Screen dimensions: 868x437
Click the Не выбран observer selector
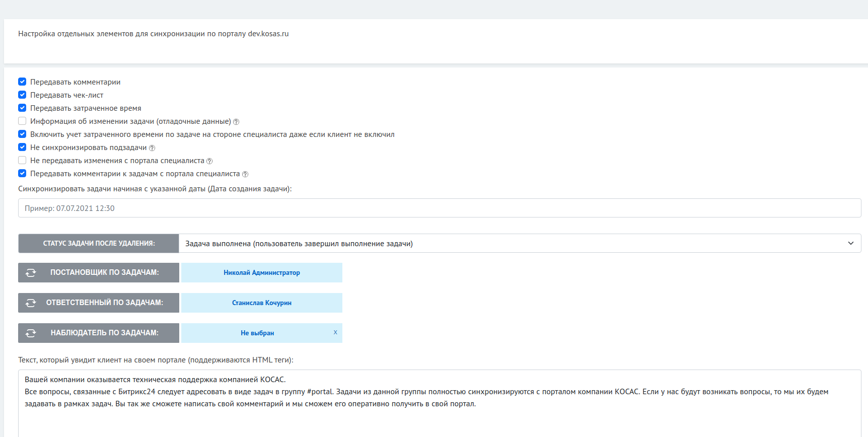point(257,333)
